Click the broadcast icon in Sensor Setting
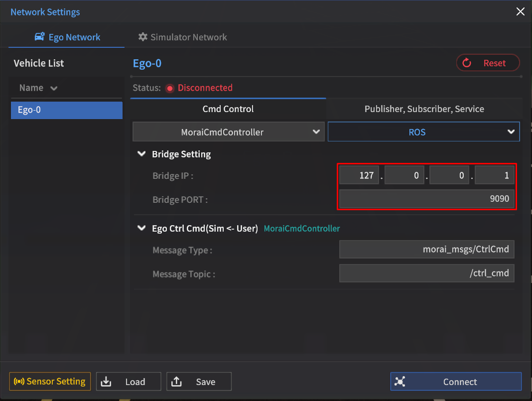The height and width of the screenshot is (401, 532). [x=19, y=382]
